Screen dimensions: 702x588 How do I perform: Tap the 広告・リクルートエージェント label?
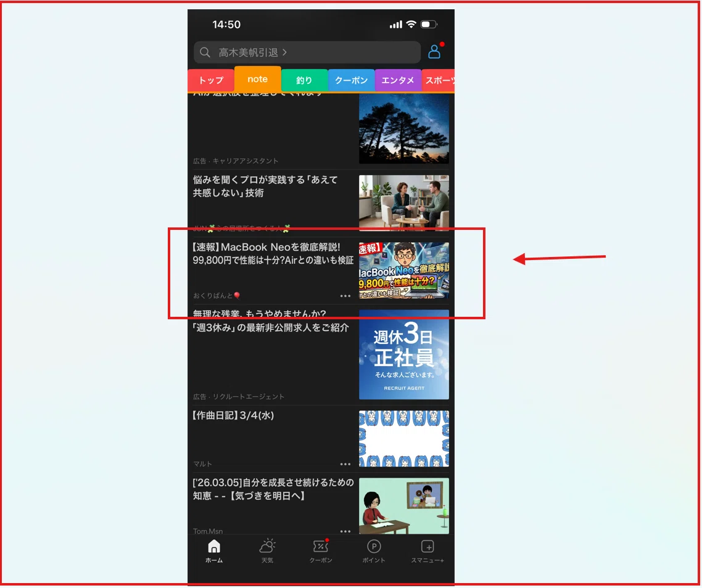tap(239, 397)
